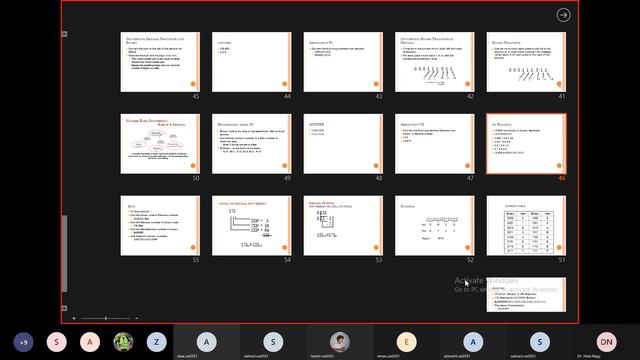Choose slide thumbnail number 41
The width and height of the screenshot is (640, 360).
[x=526, y=62]
